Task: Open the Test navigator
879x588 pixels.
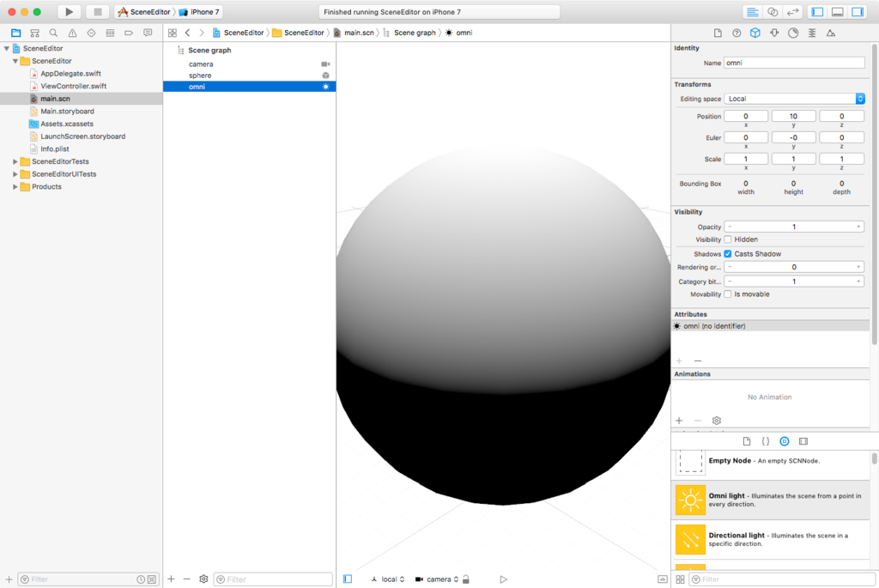Action: click(x=91, y=33)
